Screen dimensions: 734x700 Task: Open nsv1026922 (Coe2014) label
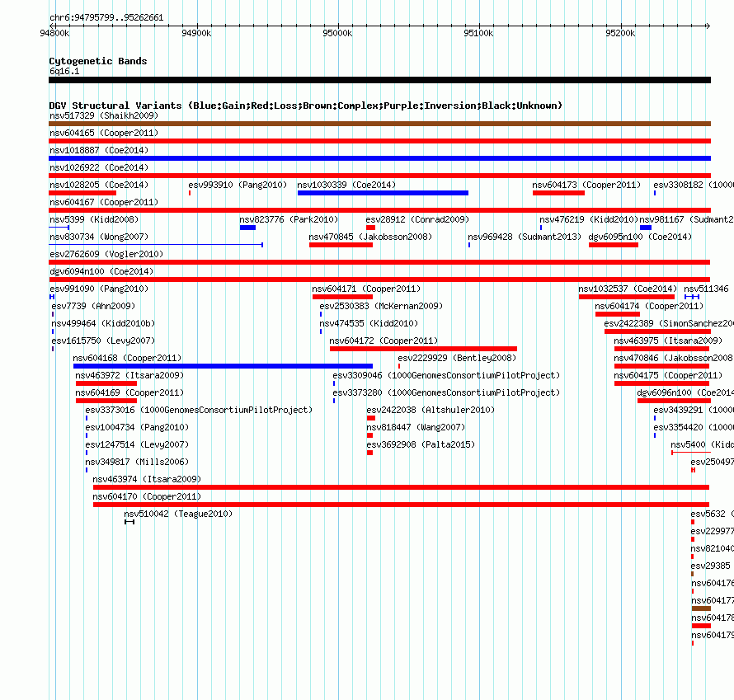[x=99, y=167]
